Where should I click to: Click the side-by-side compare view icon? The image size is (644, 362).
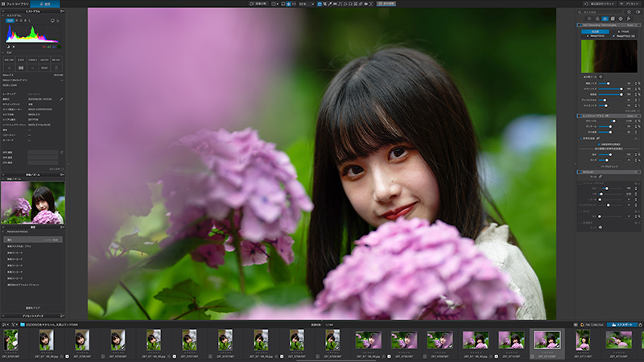pos(274,4)
